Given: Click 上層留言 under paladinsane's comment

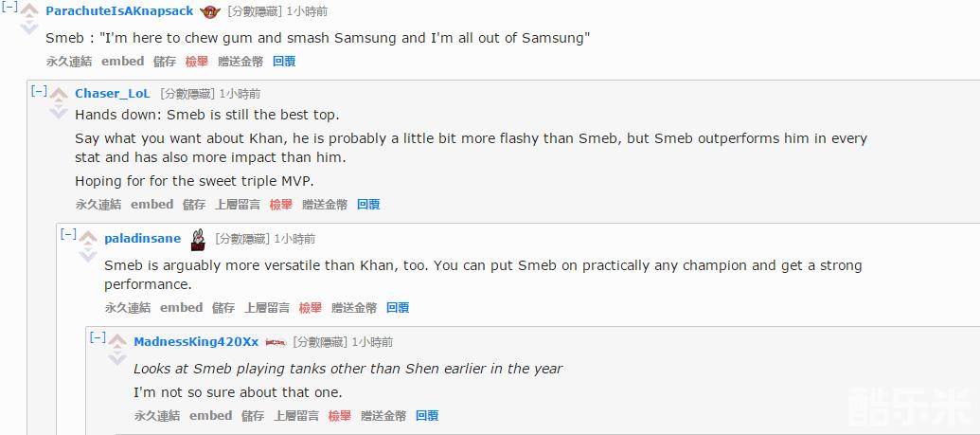Looking at the screenshot, I should (267, 307).
